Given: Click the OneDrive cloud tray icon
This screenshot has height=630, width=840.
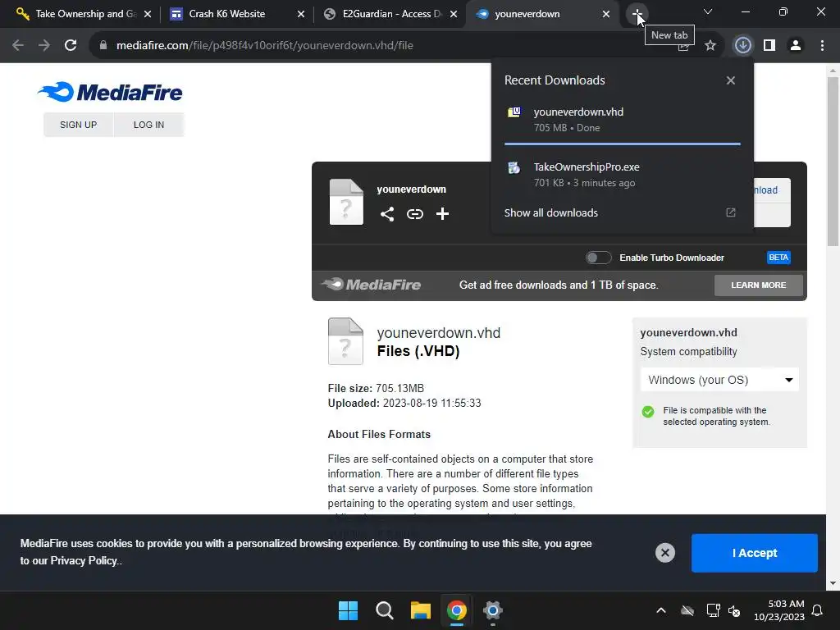Looking at the screenshot, I should [687, 610].
